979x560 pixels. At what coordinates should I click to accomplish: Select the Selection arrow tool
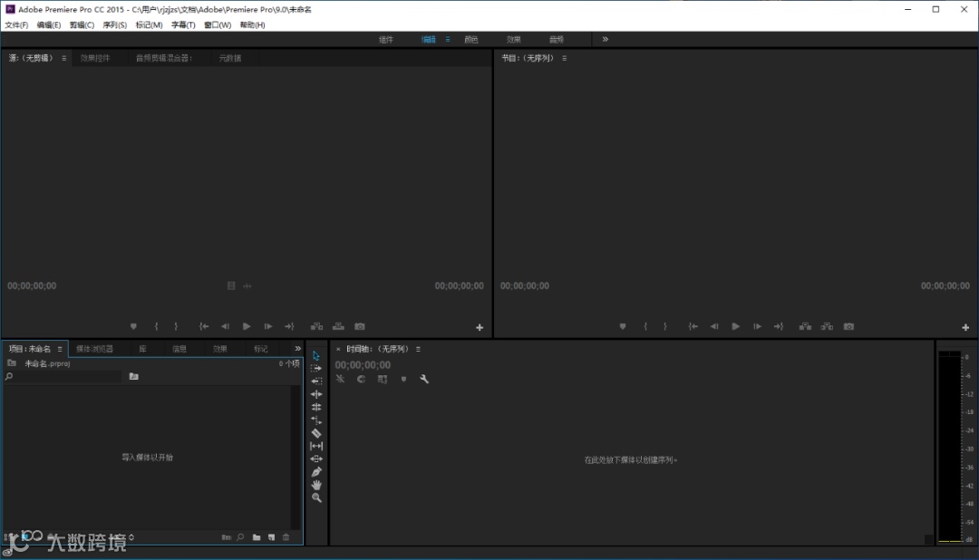point(316,356)
